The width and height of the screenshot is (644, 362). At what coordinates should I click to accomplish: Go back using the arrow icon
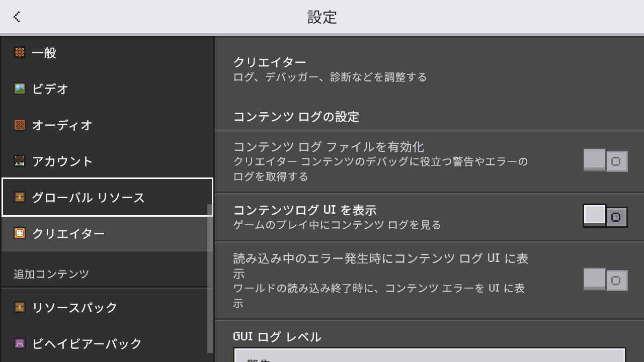17,17
